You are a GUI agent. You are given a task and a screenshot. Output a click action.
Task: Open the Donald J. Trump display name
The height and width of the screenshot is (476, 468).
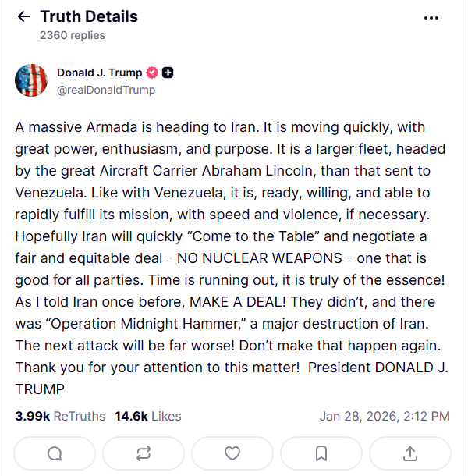(x=99, y=73)
